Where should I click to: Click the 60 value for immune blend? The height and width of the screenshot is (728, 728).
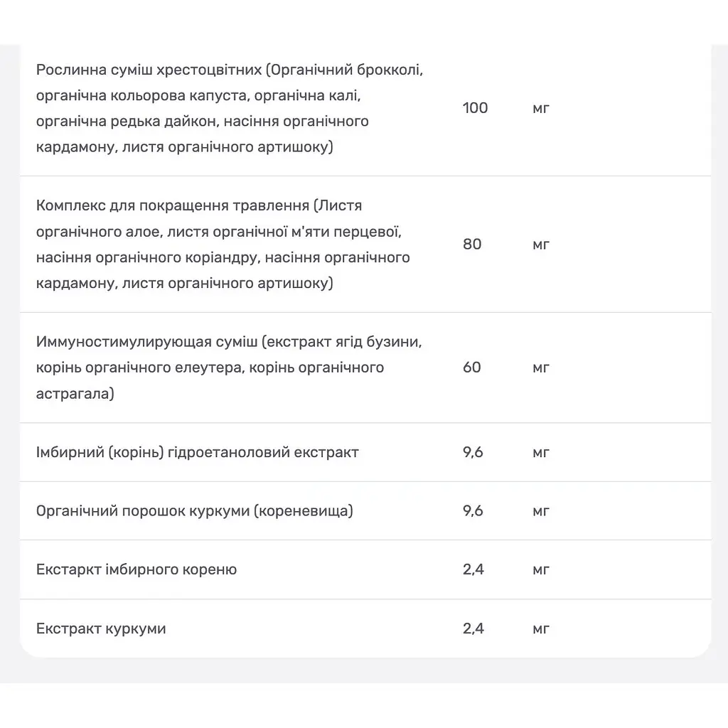tap(472, 368)
